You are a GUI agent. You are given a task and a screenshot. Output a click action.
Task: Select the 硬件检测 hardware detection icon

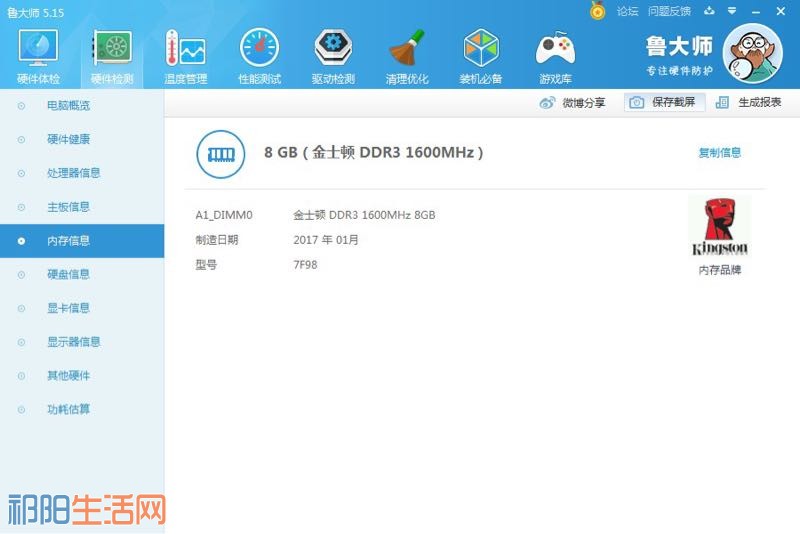(x=112, y=47)
